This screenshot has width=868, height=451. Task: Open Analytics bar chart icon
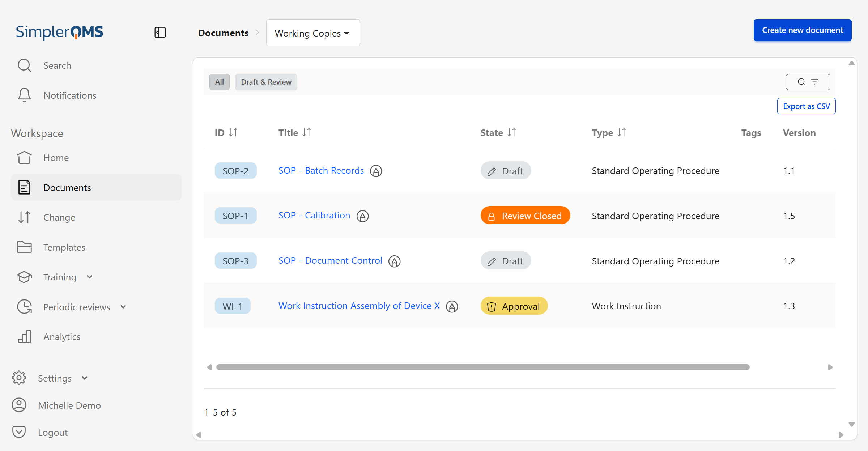(x=24, y=337)
